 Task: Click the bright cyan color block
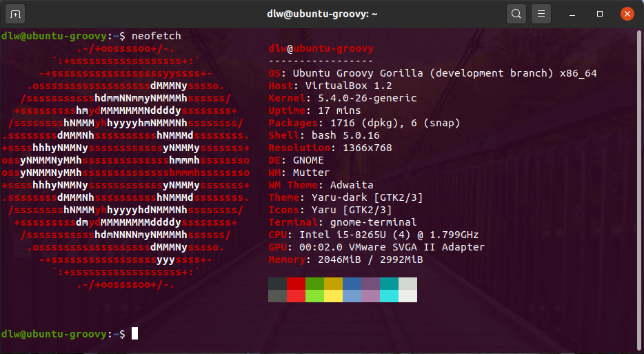tap(389, 296)
